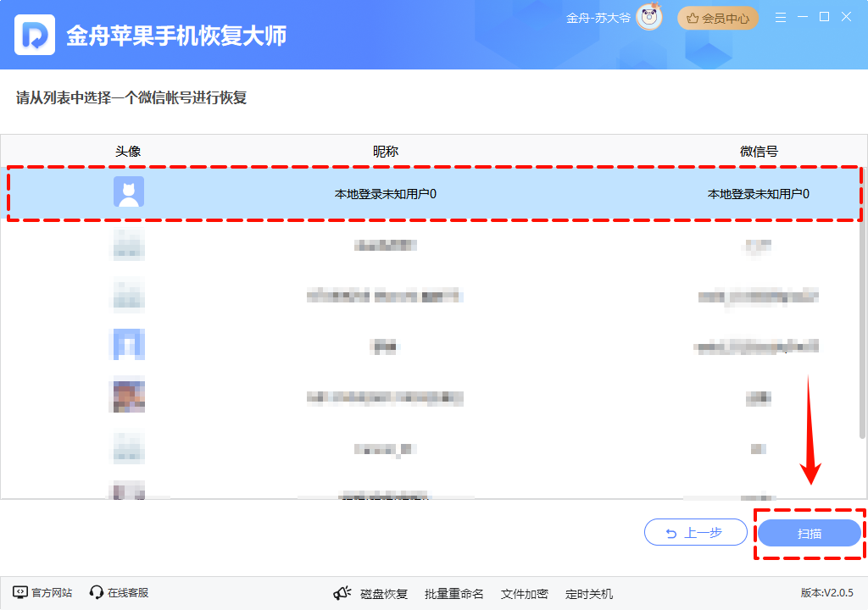Open the hamburger menu icon
Image resolution: width=868 pixels, height=610 pixels.
(x=781, y=18)
